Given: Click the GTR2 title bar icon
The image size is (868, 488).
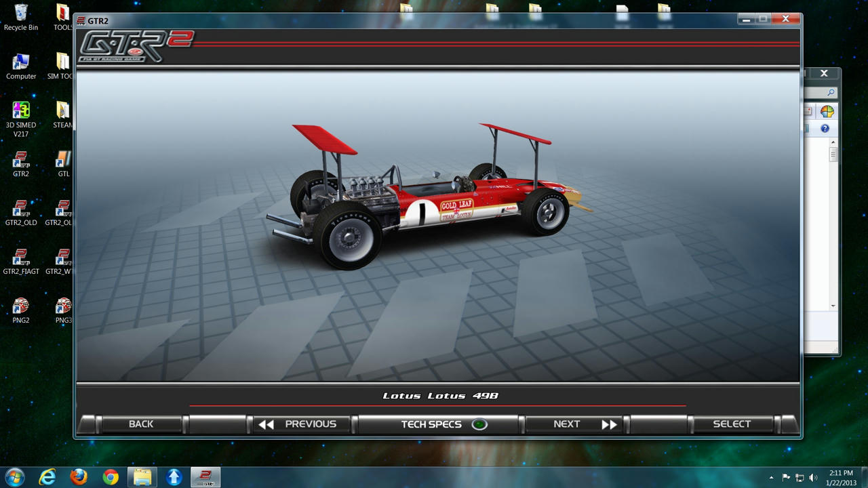Looking at the screenshot, I should [81, 20].
